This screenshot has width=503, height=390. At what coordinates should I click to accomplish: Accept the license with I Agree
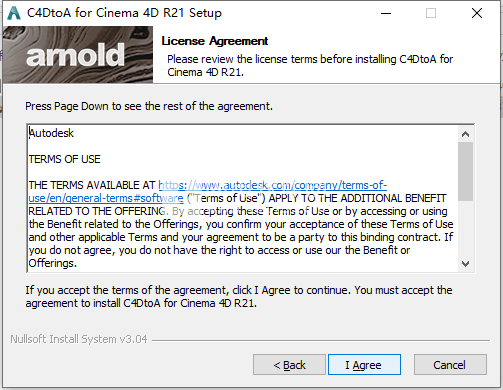(364, 365)
